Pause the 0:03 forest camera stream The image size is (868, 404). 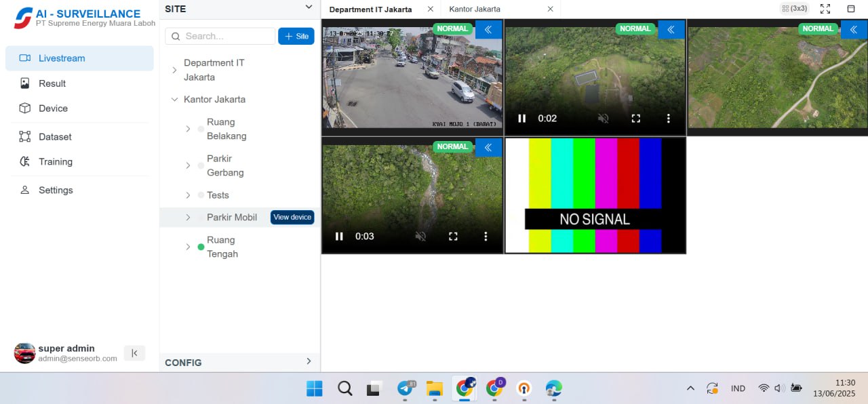[x=338, y=236]
